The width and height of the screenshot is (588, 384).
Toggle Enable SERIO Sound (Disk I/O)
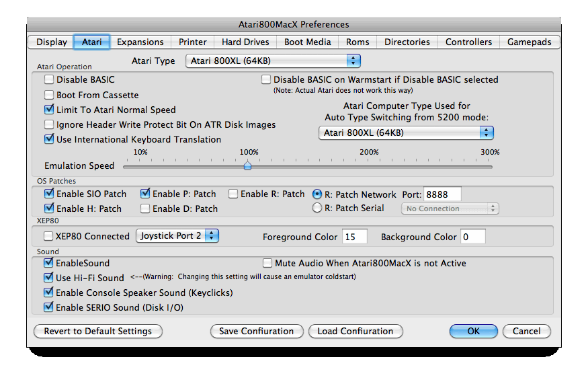pyautogui.click(x=48, y=307)
